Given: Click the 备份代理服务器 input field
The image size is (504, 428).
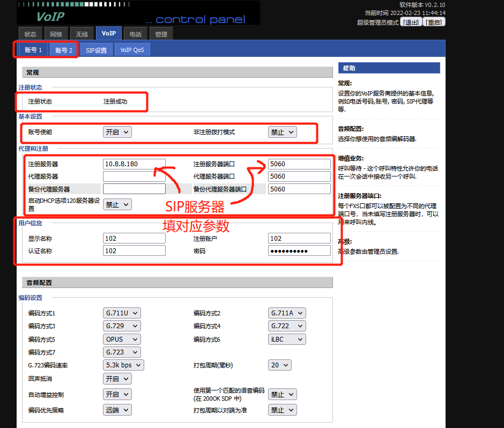Looking at the screenshot, I should coord(134,189).
